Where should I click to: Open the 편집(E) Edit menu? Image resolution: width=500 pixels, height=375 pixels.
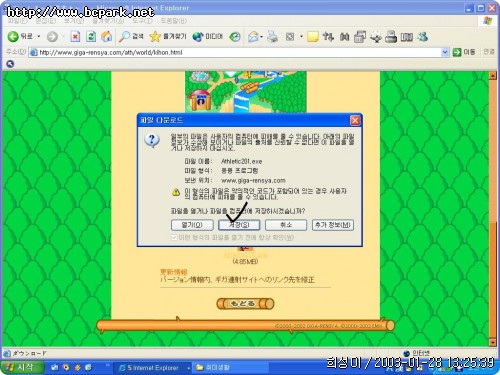pos(46,21)
